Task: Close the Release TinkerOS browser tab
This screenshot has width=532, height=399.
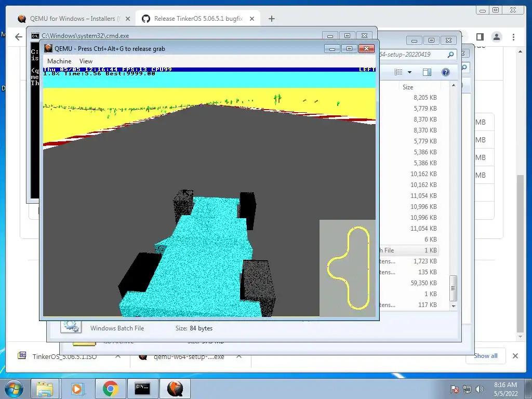Action: point(252,19)
